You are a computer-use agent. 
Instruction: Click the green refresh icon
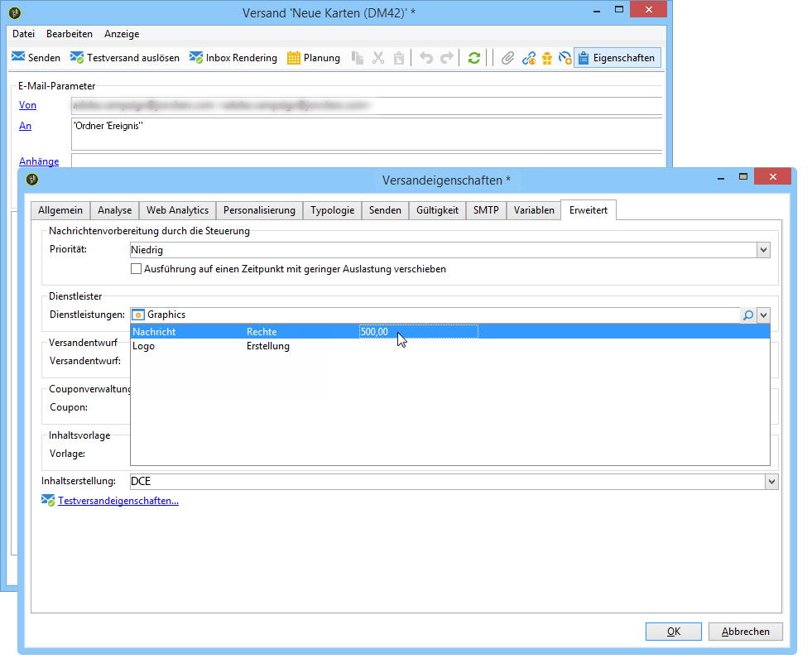click(x=473, y=57)
